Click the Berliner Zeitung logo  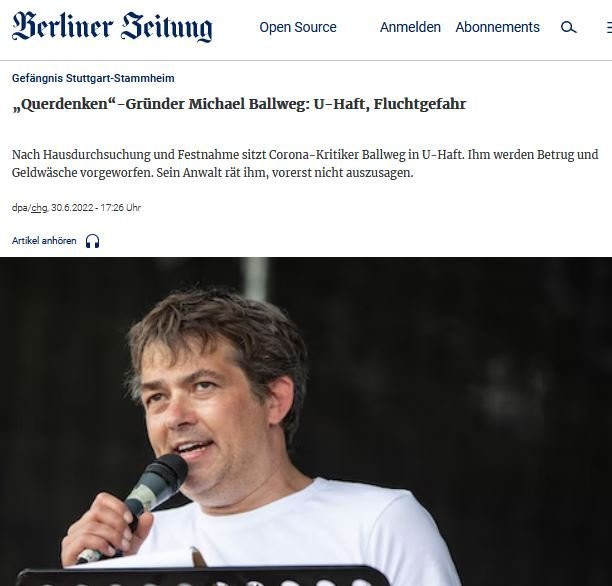112,27
